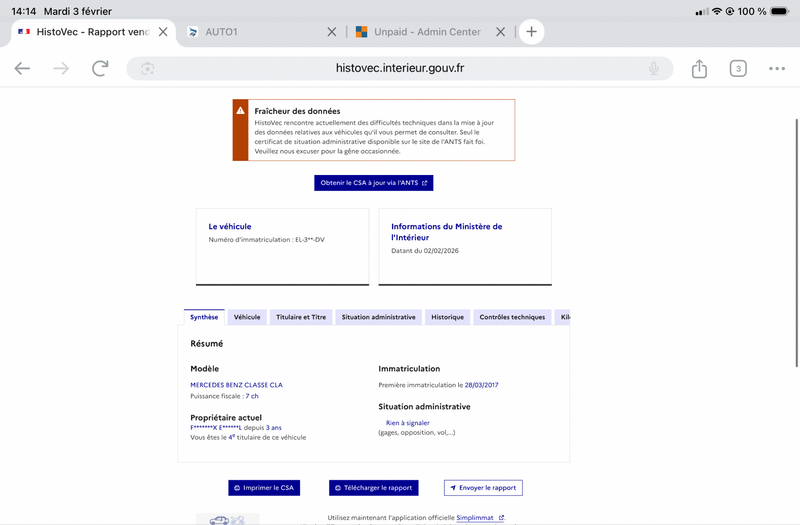
Task: Open the Situation administrative tab
Action: point(378,317)
